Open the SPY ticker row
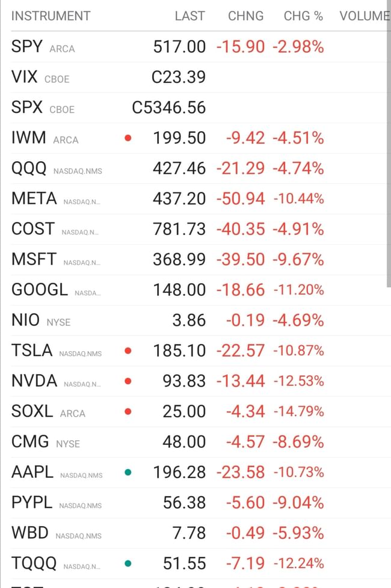Viewport: 391px width, 588px height. [x=27, y=47]
